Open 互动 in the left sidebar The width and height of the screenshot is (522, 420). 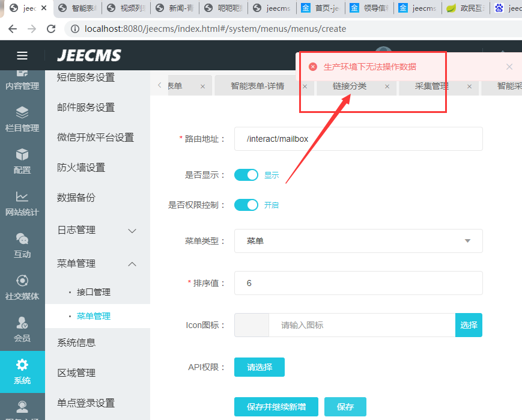coord(22,246)
